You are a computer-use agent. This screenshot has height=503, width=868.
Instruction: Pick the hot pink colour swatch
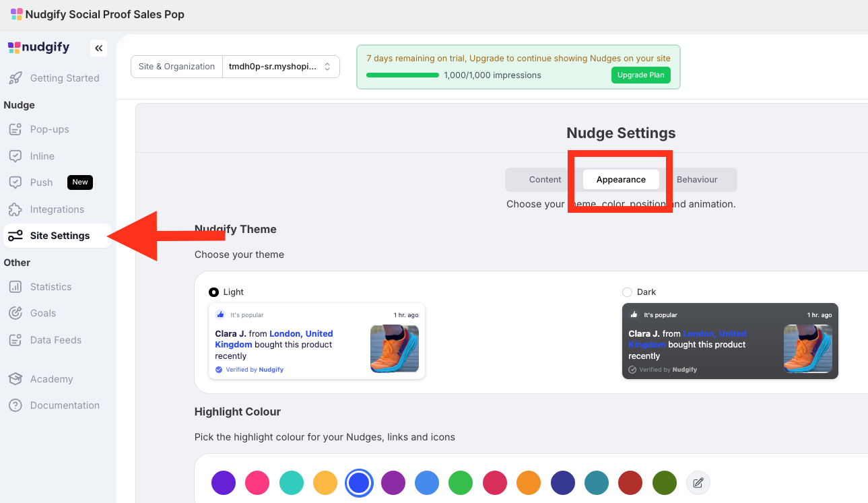[x=257, y=483]
